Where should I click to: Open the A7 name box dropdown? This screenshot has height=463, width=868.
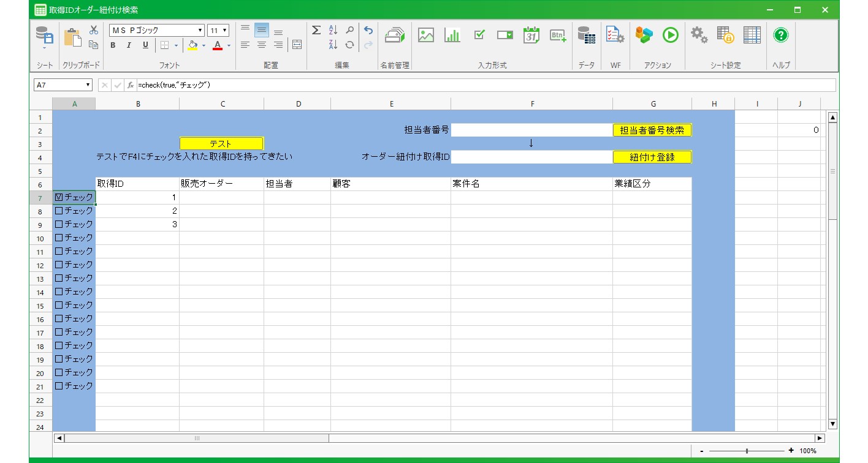coord(88,85)
